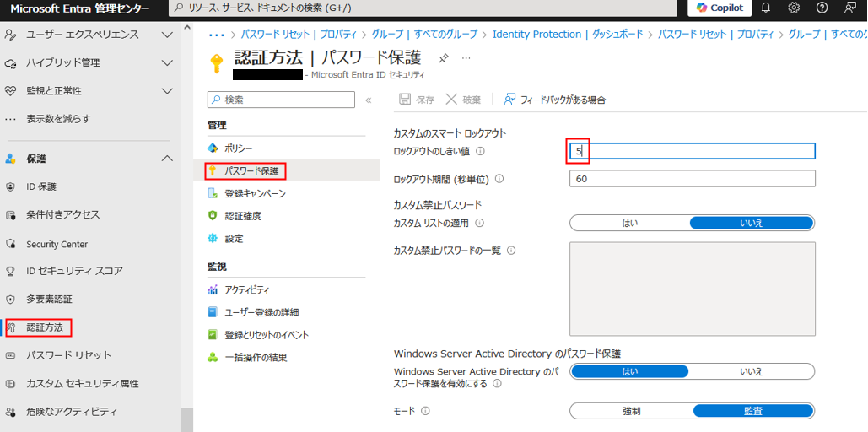The height and width of the screenshot is (432, 868).
Task: Click the 多要素認証 shield icon
Action: (10, 300)
